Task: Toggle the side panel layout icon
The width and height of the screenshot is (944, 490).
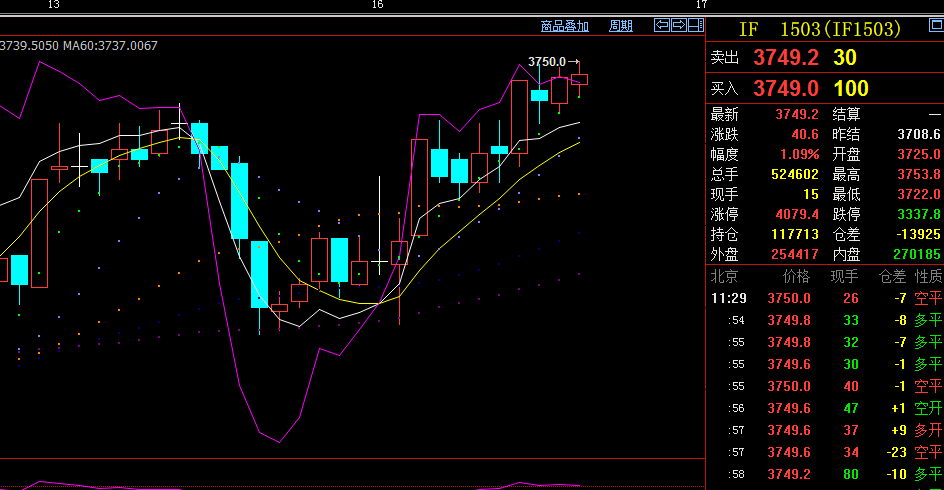Action: point(694,25)
